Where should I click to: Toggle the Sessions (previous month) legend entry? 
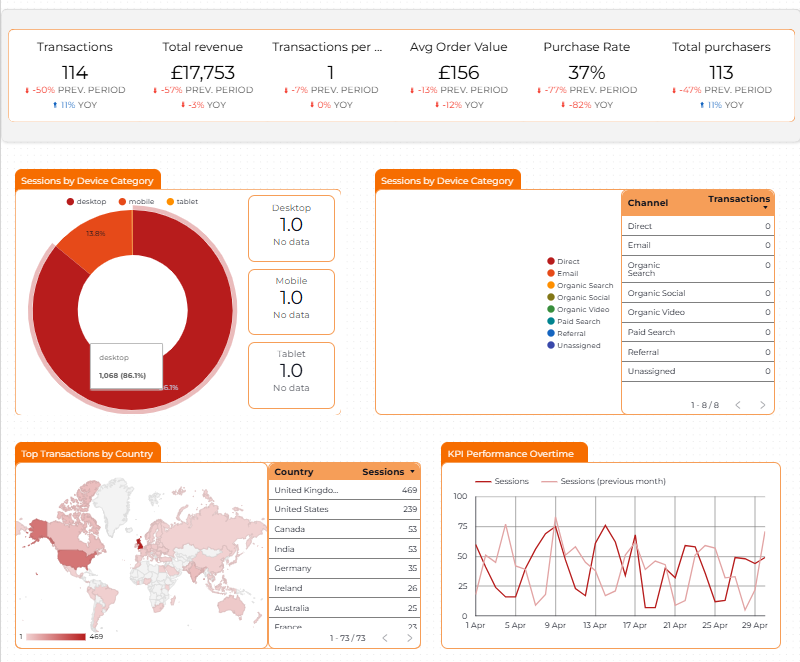[604, 481]
